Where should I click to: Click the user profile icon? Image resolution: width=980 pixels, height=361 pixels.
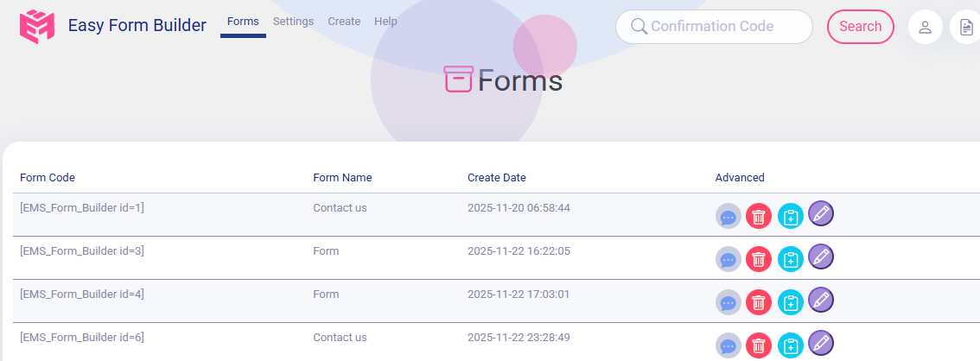[925, 27]
